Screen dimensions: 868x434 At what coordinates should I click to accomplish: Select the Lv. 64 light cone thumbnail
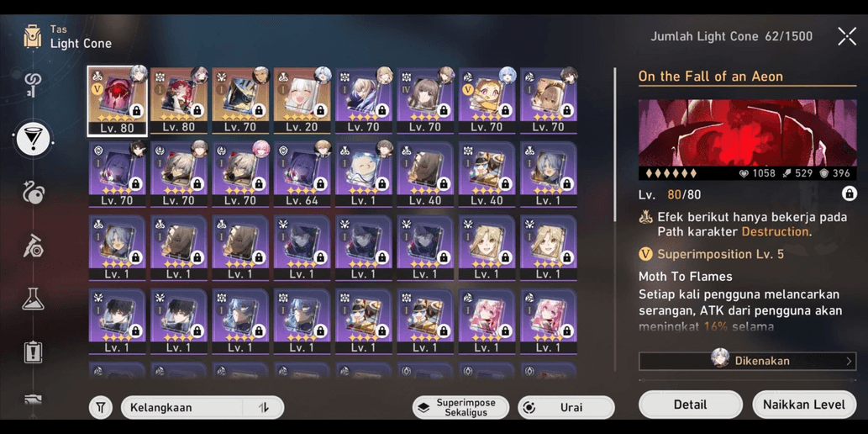pos(301,174)
